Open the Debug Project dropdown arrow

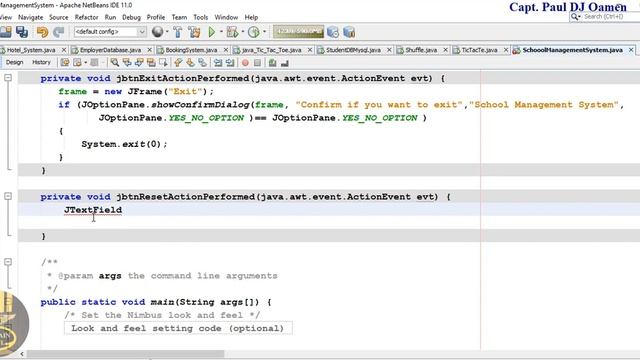click(243, 32)
